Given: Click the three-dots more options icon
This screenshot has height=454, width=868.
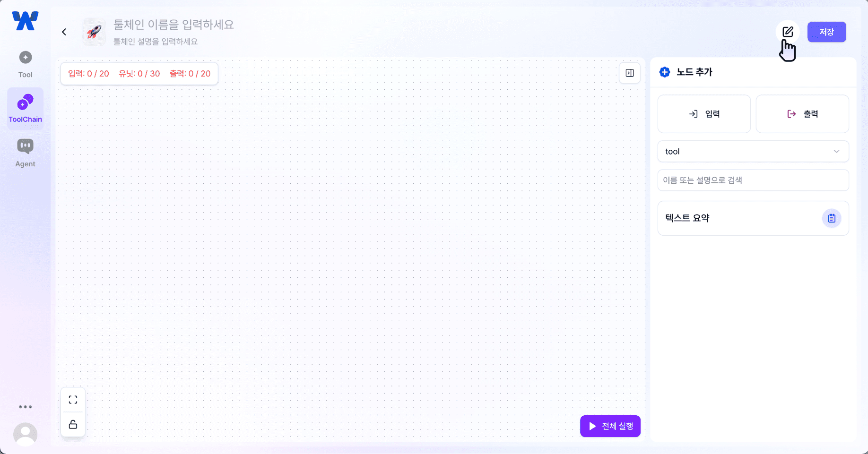Looking at the screenshot, I should 26,407.
